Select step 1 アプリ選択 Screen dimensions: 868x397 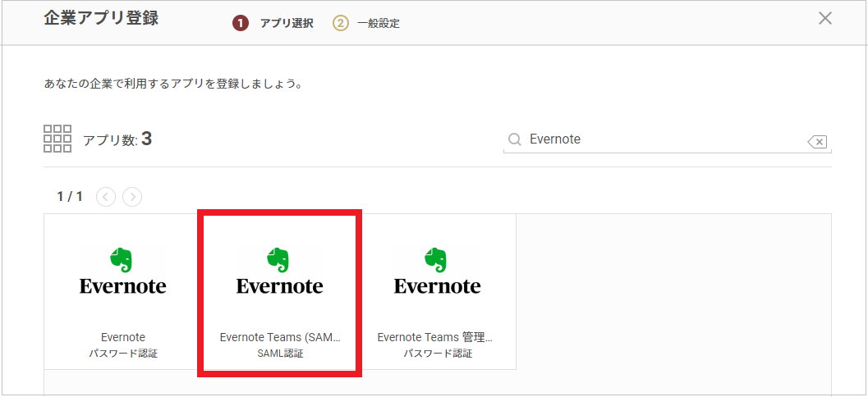[273, 24]
